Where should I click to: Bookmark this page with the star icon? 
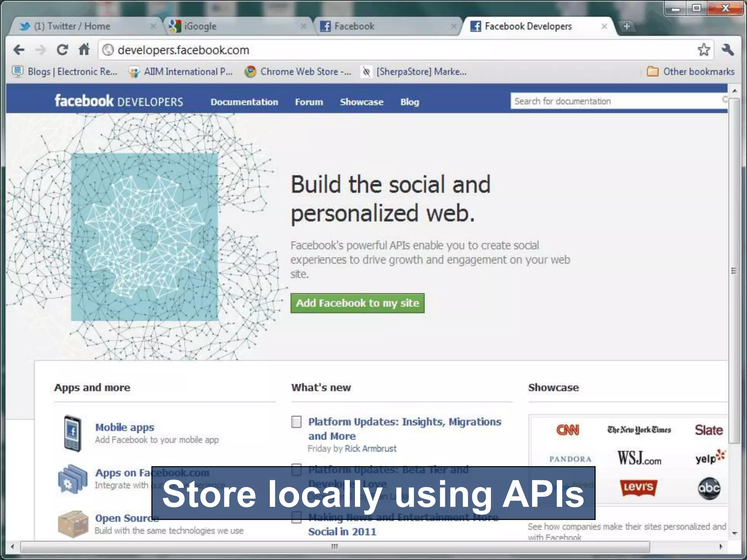pyautogui.click(x=704, y=50)
